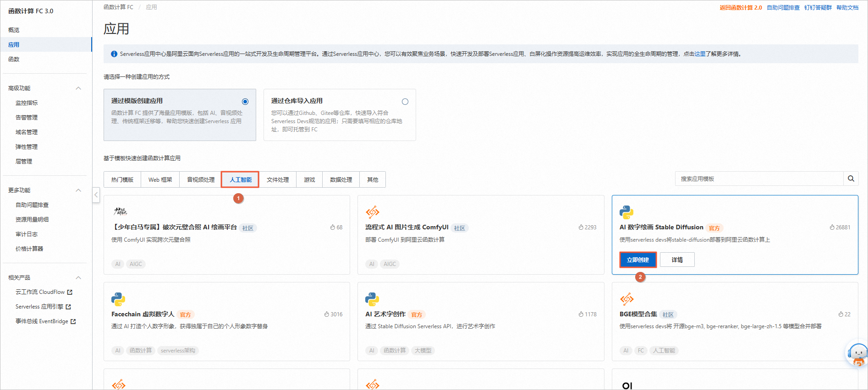Click 立即创建 on Stable Diffusion card
The image size is (868, 390).
pos(638,260)
